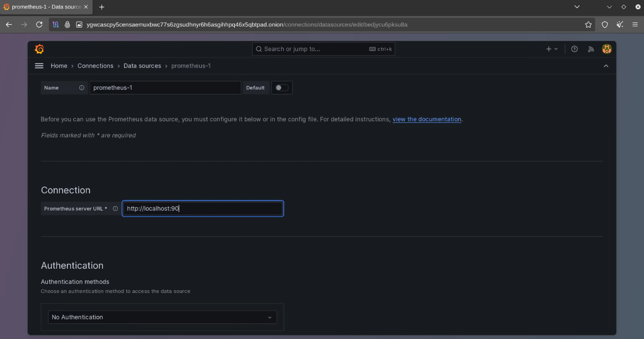Image resolution: width=644 pixels, height=339 pixels.
Task: Close the prometheus-1 browser tab
Action: click(86, 7)
